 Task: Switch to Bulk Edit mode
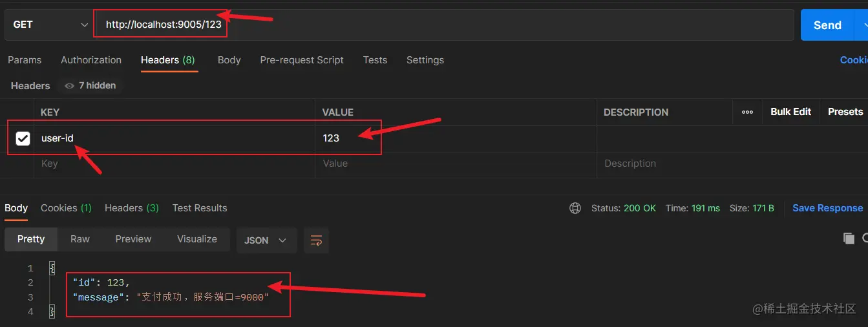tap(791, 112)
